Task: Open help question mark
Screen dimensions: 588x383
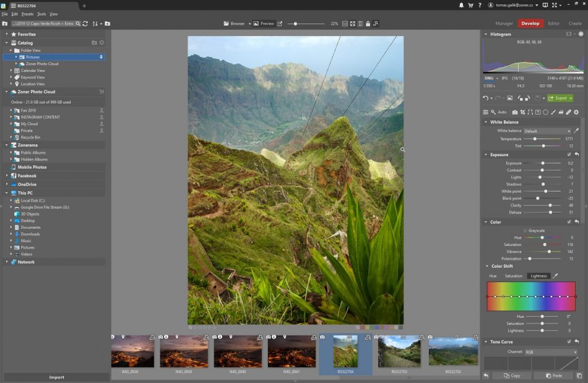Action: click(480, 5)
